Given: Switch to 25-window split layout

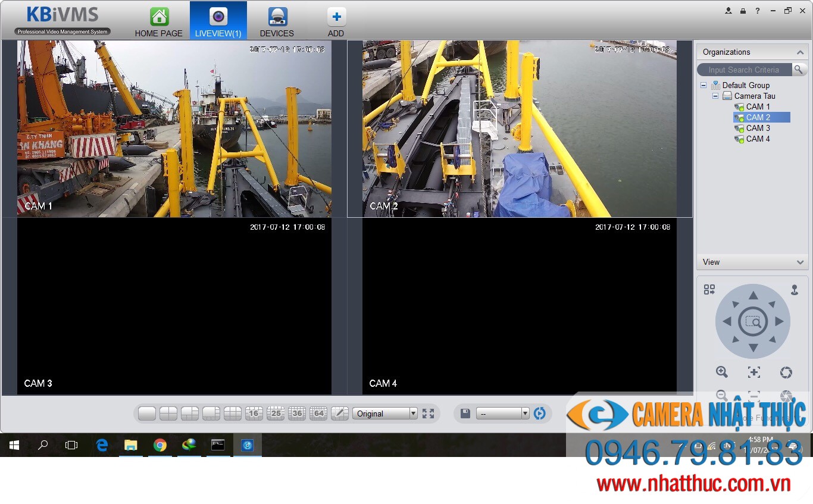Looking at the screenshot, I should [x=276, y=414].
